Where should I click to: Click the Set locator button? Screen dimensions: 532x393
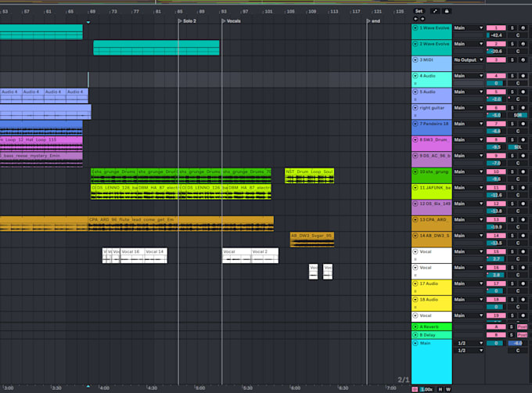(x=419, y=11)
